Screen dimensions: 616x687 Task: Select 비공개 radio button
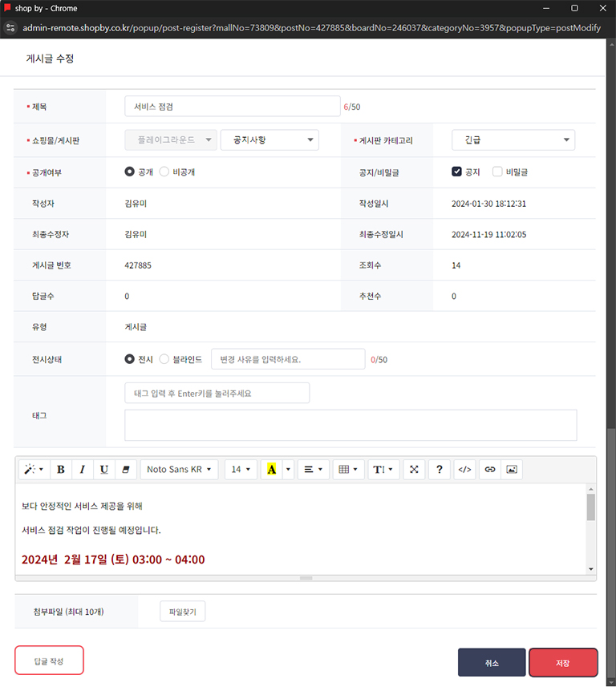[164, 172]
